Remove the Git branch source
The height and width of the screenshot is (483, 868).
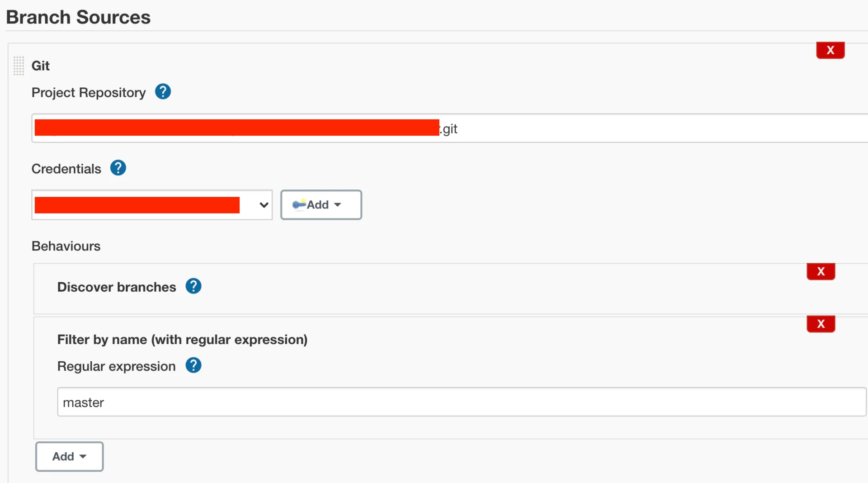coord(830,50)
